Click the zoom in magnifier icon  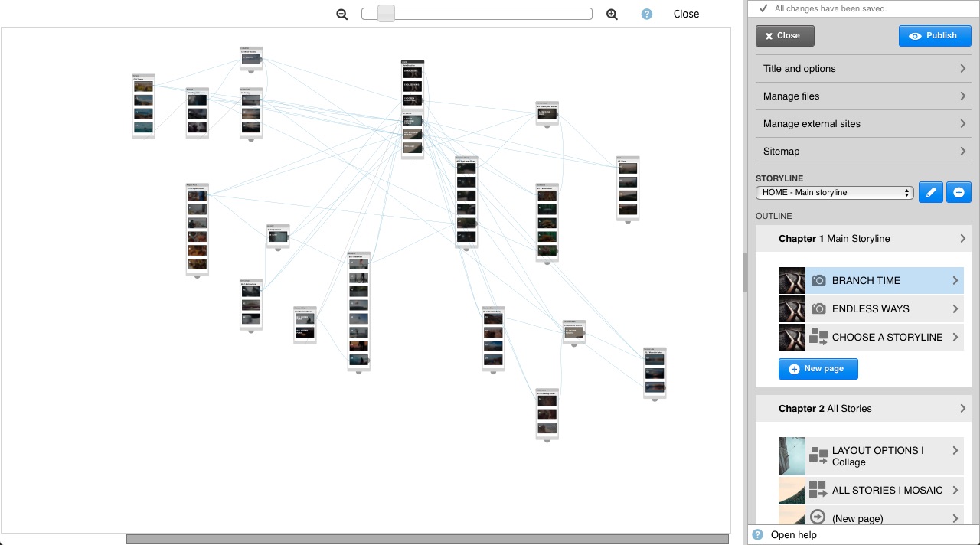[x=612, y=14]
